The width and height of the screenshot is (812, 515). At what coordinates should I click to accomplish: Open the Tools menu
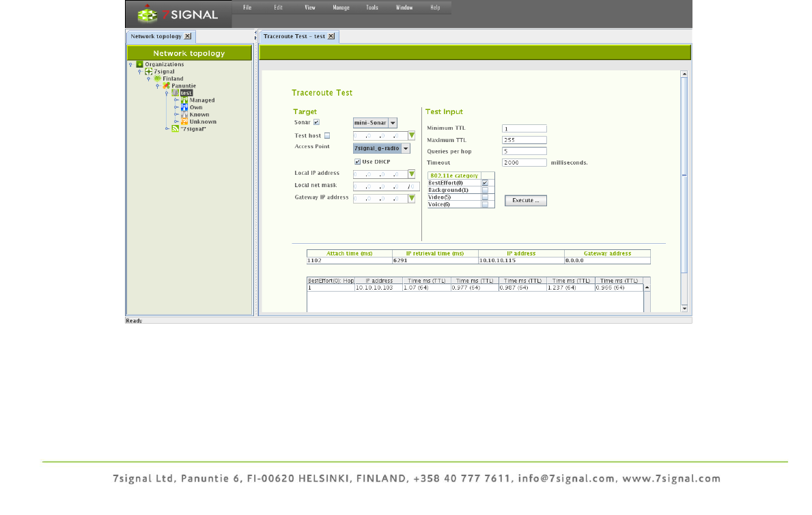(x=372, y=8)
